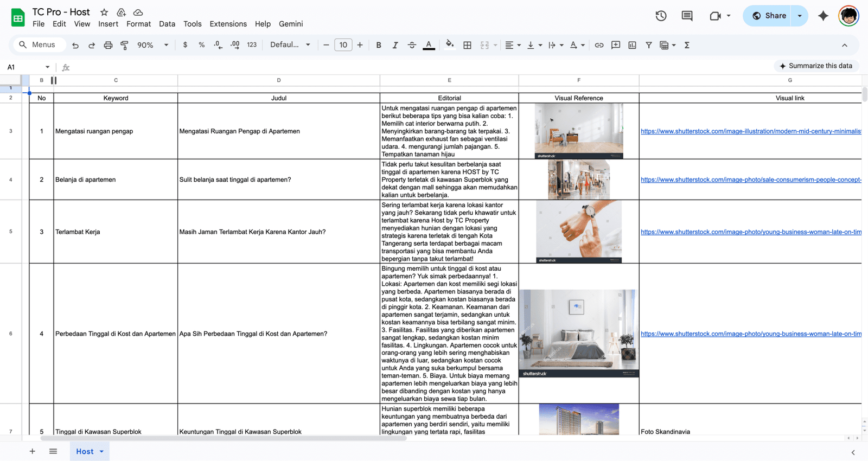Click the paint format icon

pyautogui.click(x=124, y=45)
